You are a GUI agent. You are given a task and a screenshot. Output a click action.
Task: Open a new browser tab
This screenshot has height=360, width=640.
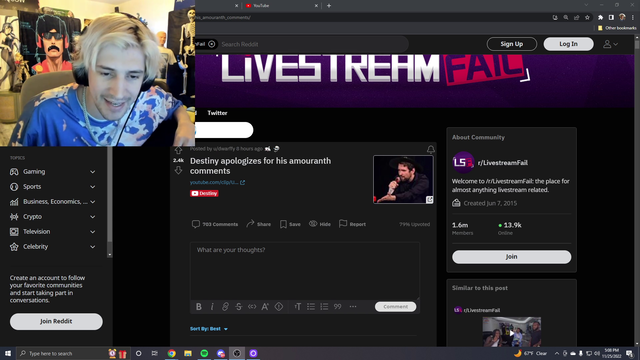coord(329,6)
